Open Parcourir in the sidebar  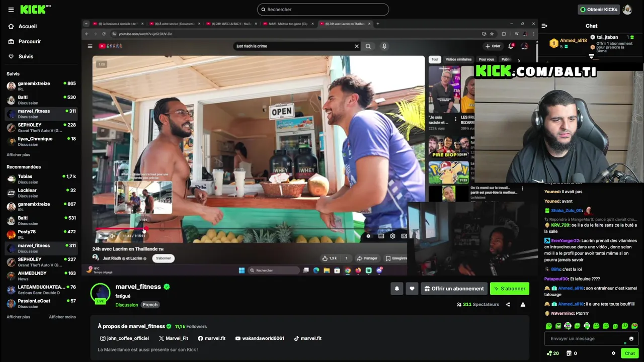25,41
